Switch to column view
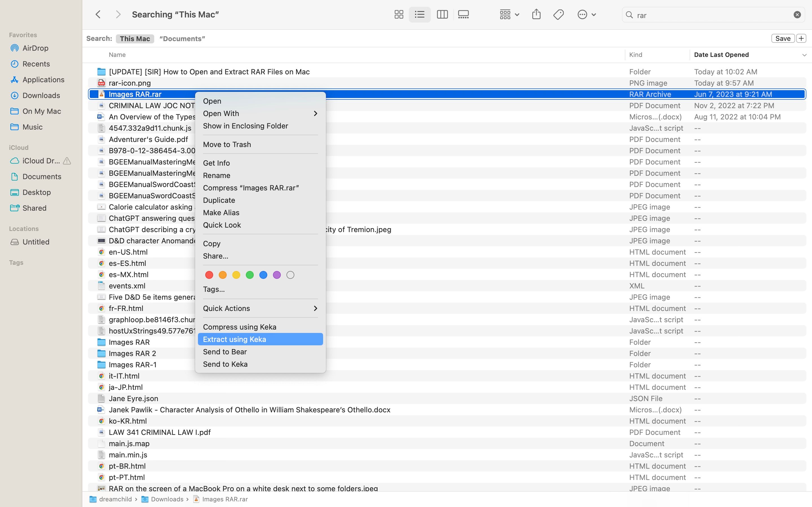This screenshot has height=507, width=812. (x=442, y=14)
